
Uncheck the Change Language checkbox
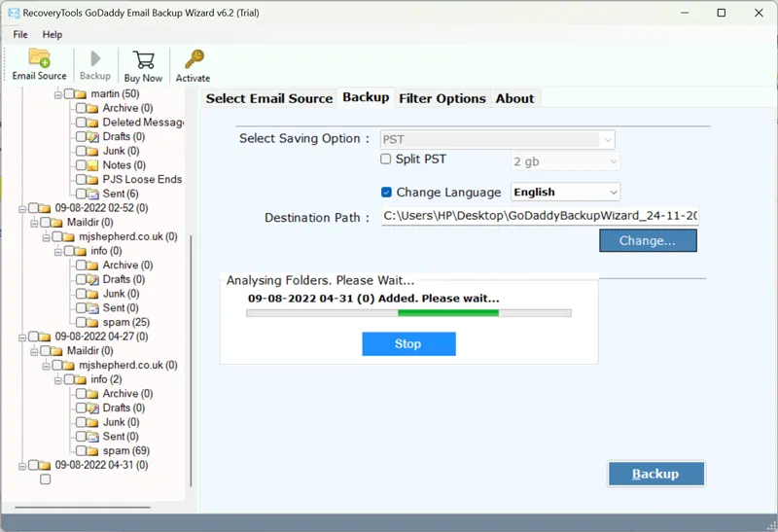pyautogui.click(x=386, y=193)
